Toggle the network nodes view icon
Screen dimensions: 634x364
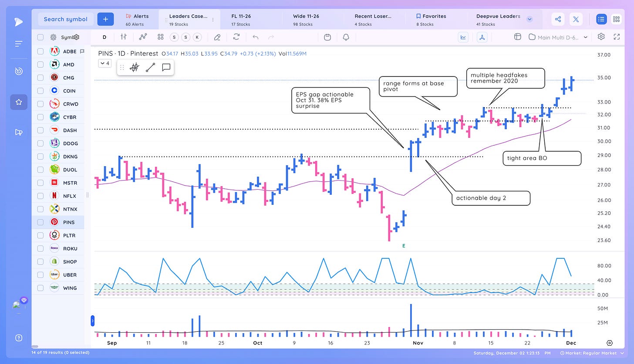tap(482, 37)
